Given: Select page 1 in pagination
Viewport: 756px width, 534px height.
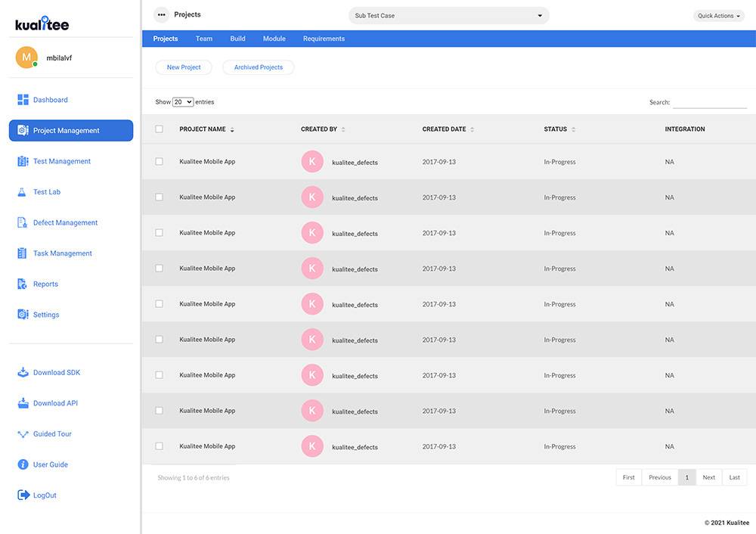Looking at the screenshot, I should tap(687, 477).
